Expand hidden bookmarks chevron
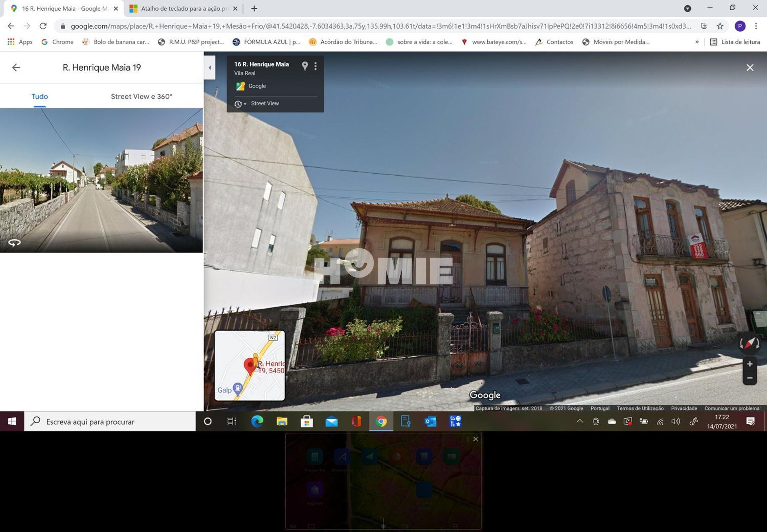The width and height of the screenshot is (767, 532). (x=697, y=42)
